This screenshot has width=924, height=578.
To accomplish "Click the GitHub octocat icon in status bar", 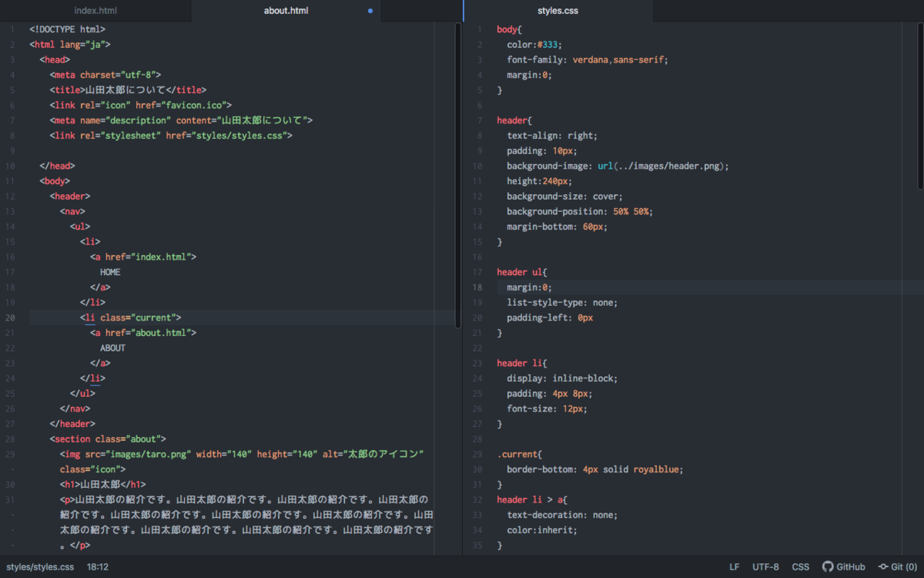I will tap(827, 566).
